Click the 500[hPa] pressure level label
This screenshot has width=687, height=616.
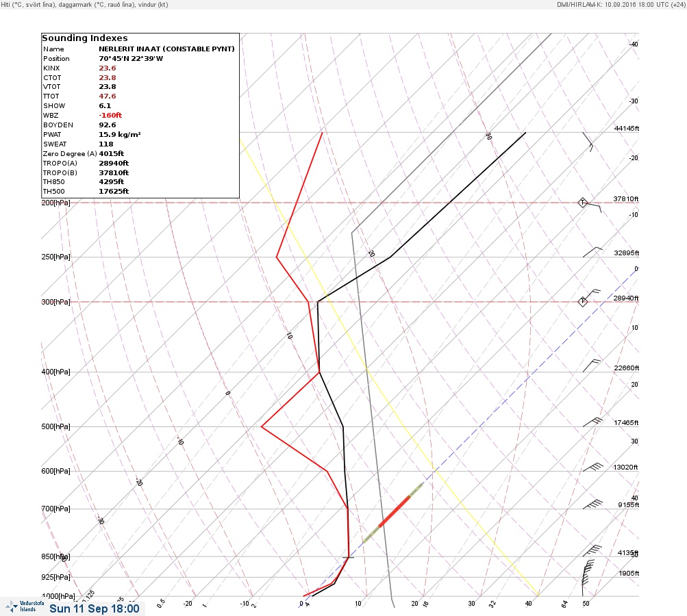tap(55, 426)
